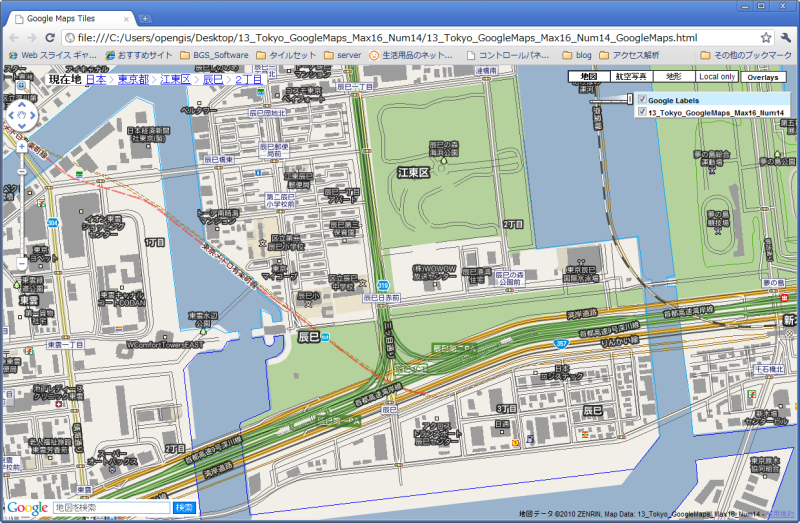Open a new browser tab
The image size is (800, 523).
(144, 18)
